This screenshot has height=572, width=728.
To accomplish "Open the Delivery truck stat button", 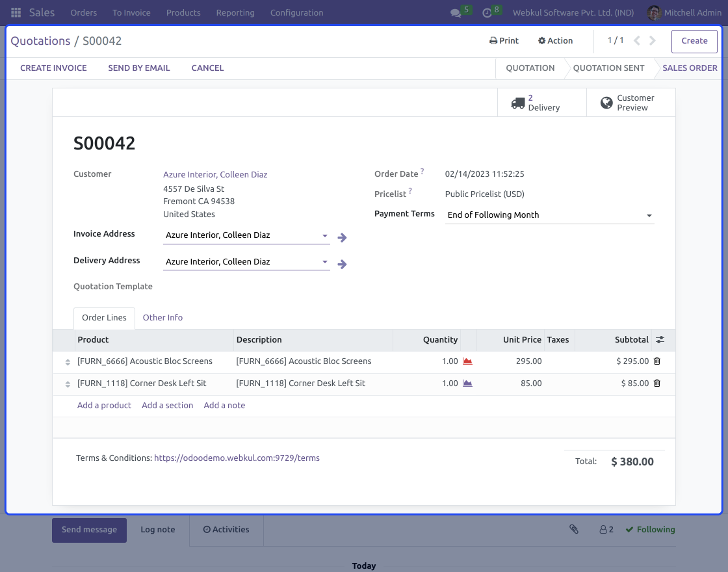I will coord(542,103).
